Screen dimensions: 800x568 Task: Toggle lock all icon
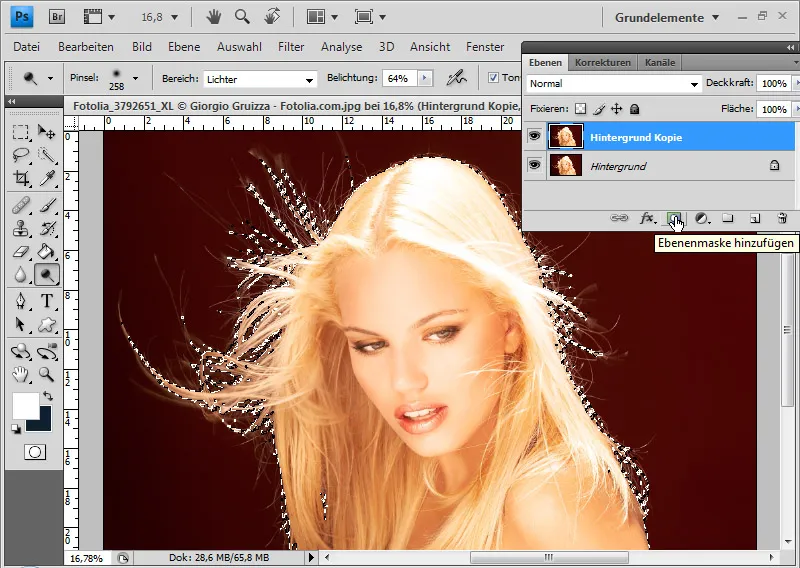point(634,109)
